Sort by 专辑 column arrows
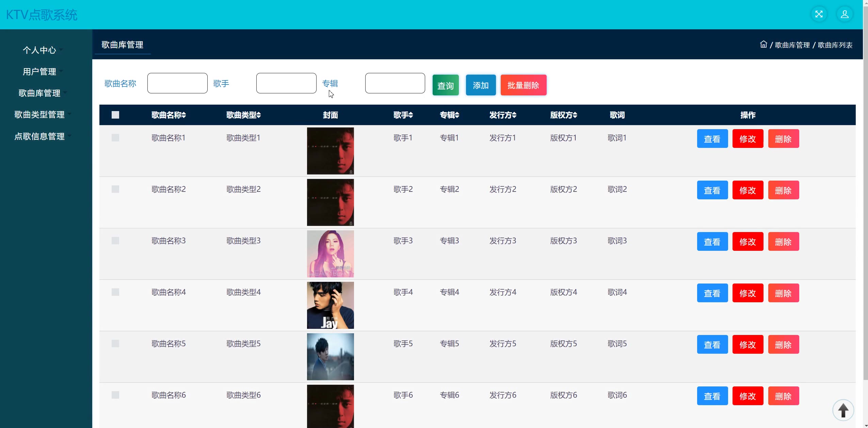Screen dimensions: 868x428 tap(457, 115)
